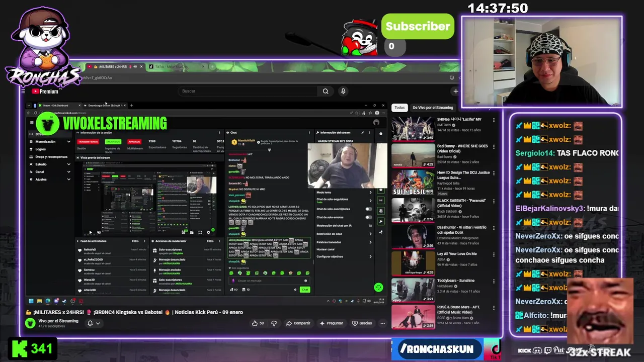This screenshot has height=362, width=644.
Task: Click the YouTube search magnifier icon
Action: point(326,91)
